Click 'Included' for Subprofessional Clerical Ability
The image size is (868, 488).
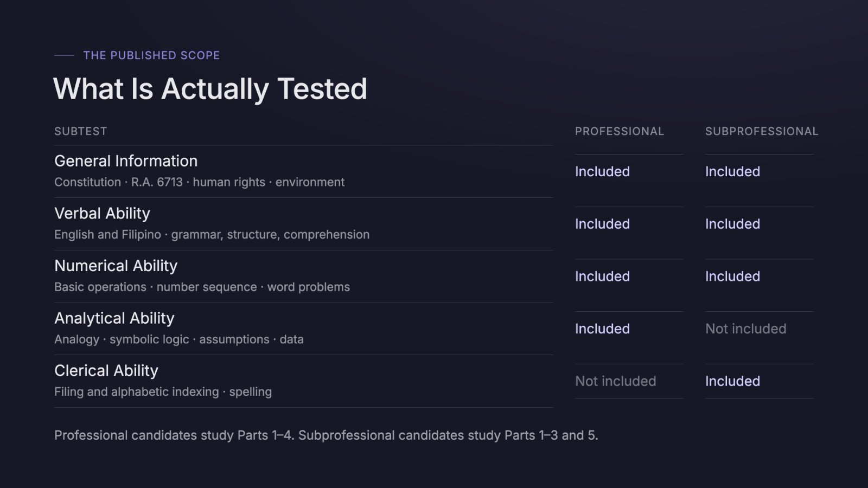732,381
